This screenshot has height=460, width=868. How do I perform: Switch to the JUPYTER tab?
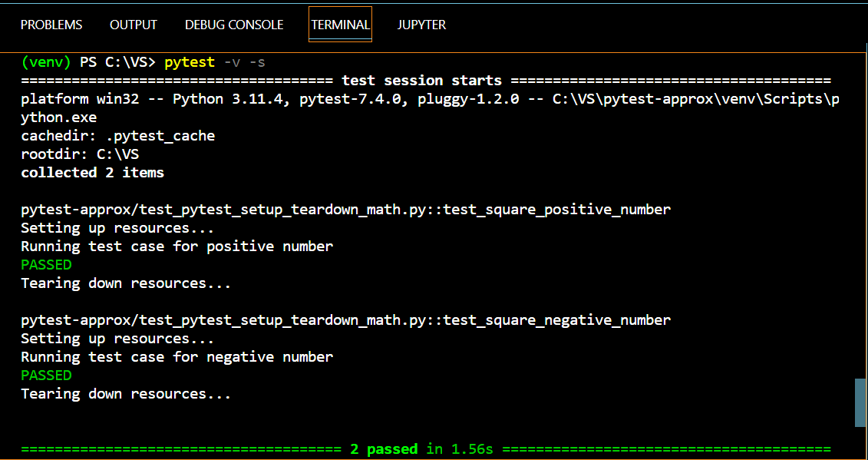coord(422,25)
